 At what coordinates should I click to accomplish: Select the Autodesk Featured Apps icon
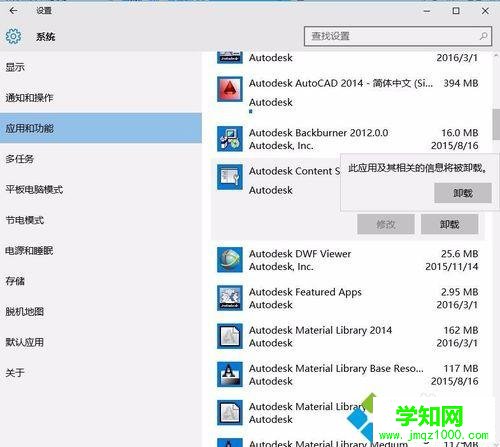click(x=230, y=298)
